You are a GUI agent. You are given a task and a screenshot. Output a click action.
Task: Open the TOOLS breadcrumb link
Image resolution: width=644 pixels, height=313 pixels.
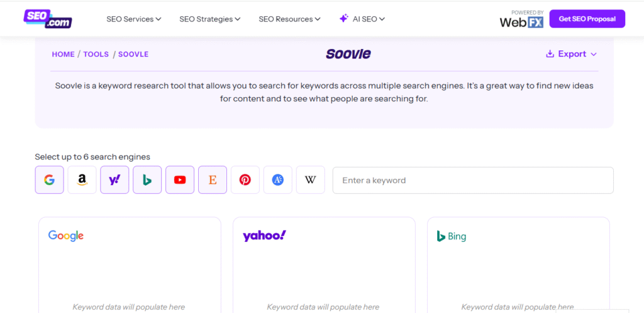96,54
